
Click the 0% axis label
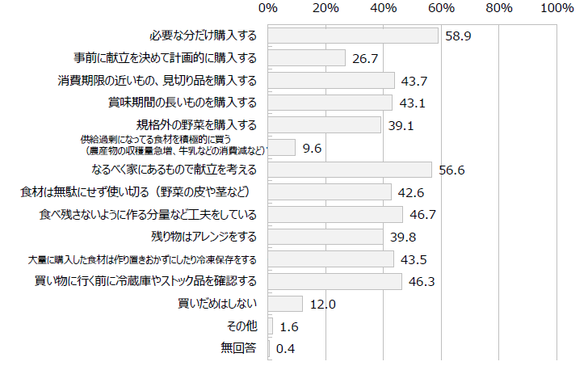268,9
